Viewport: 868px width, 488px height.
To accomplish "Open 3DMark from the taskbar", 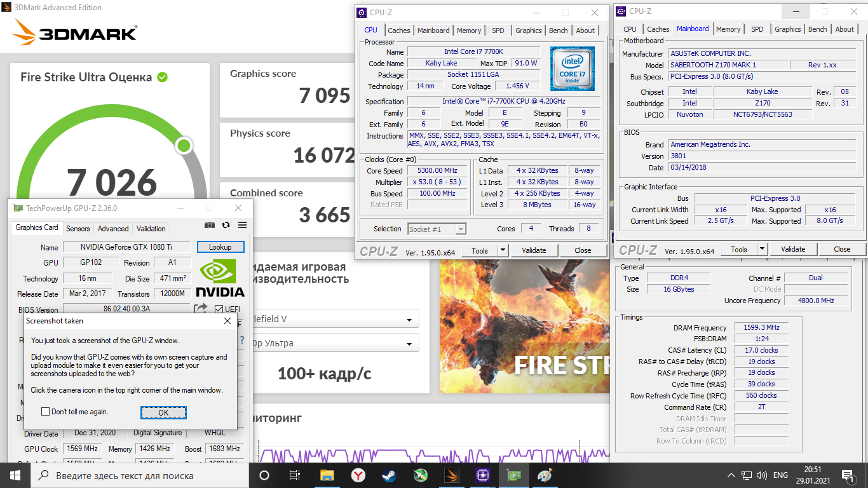I will tap(451, 475).
